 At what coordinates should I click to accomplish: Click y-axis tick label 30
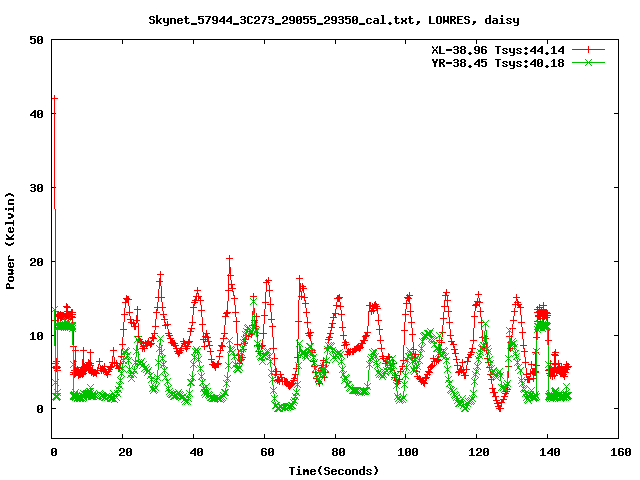37,188
